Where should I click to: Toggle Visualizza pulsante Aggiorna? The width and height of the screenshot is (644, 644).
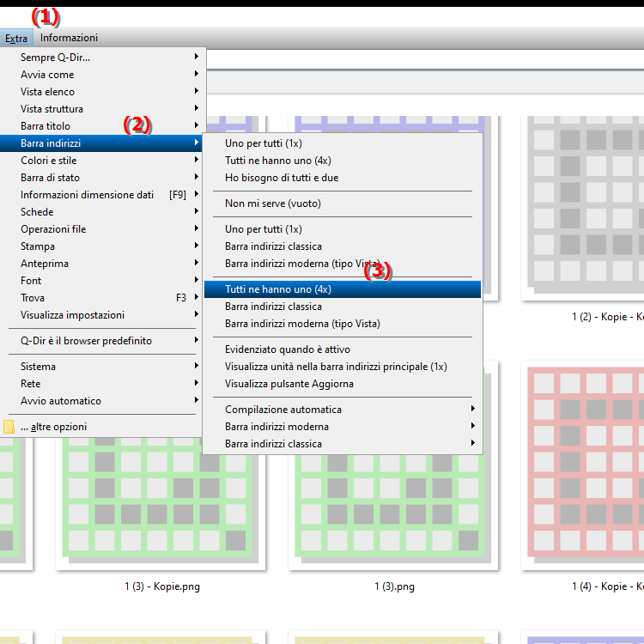[x=342, y=384]
